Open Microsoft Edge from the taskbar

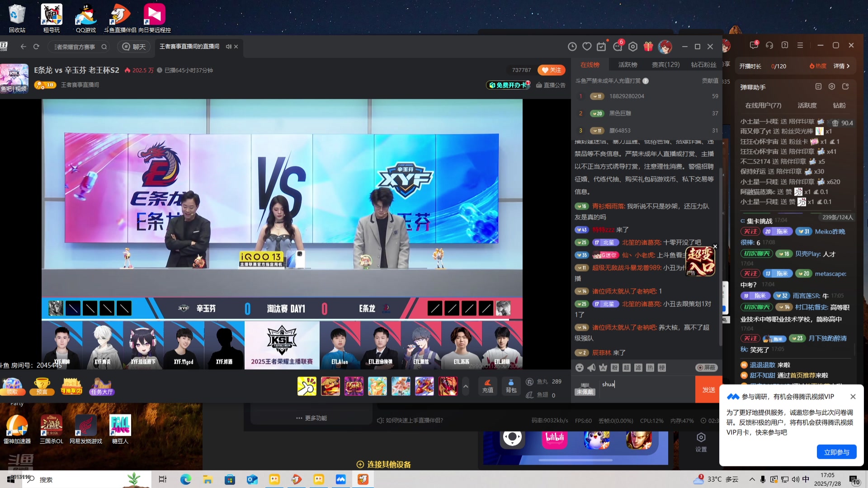(x=186, y=479)
